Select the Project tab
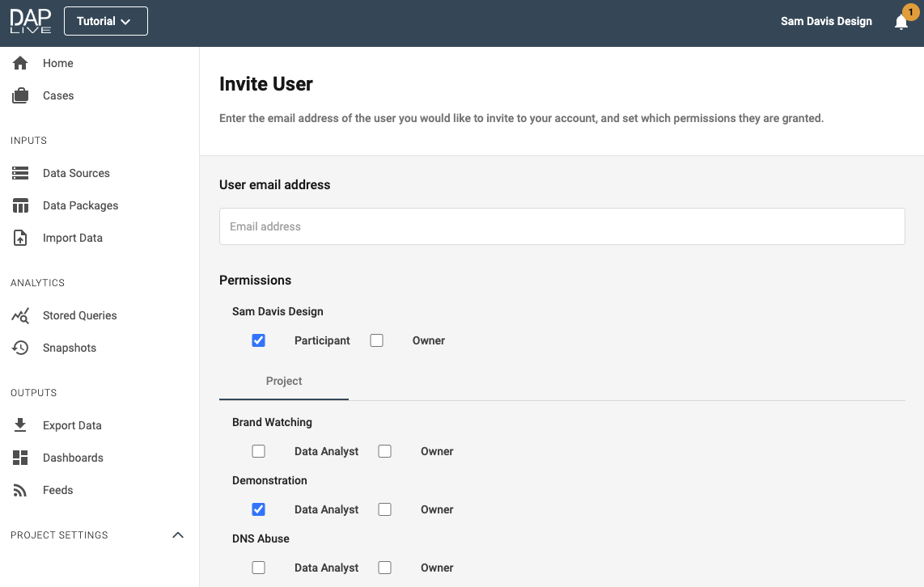The height and width of the screenshot is (587, 924). coord(284,381)
